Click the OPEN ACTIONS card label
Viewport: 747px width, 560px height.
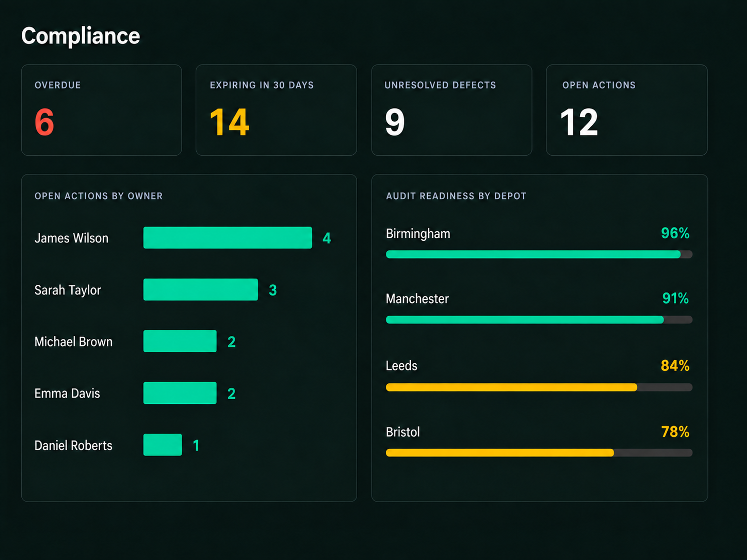(x=599, y=85)
